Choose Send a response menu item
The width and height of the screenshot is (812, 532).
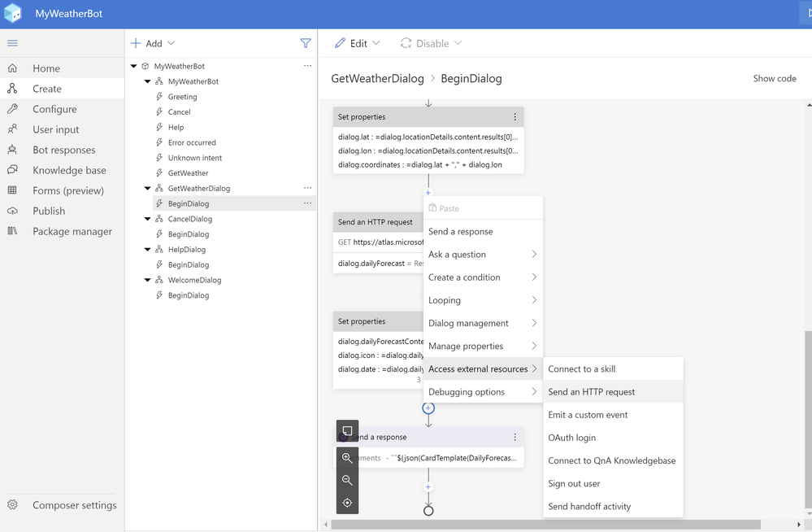click(x=483, y=231)
